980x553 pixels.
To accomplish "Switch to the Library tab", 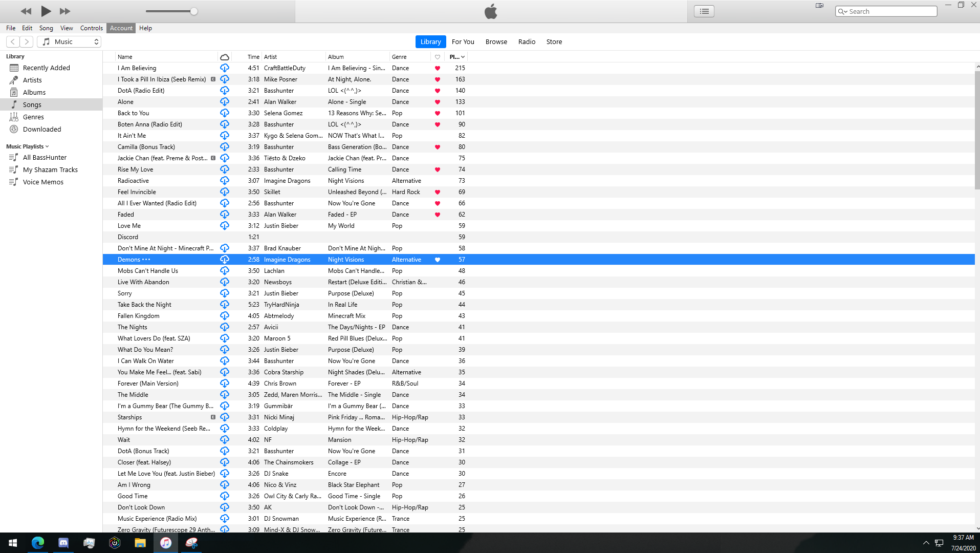I will click(x=430, y=42).
